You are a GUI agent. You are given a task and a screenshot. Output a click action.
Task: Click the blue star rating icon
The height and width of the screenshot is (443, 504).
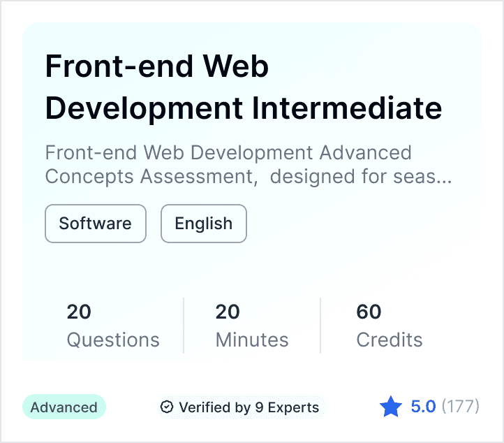[390, 407]
